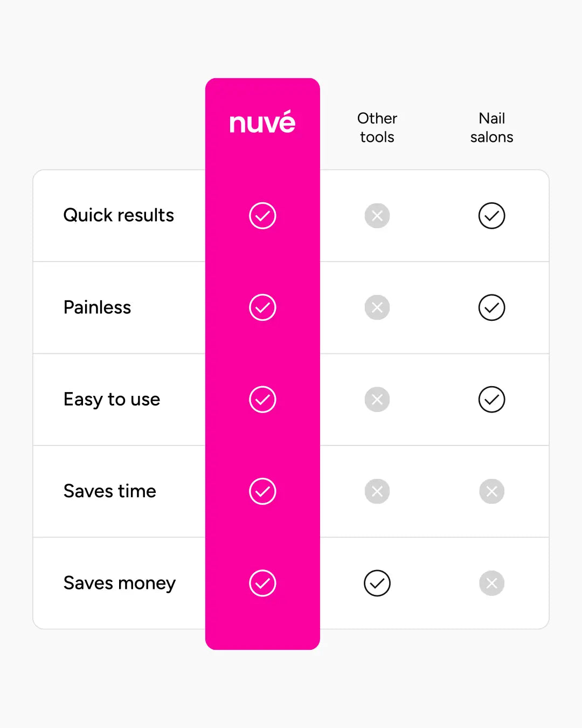The image size is (582, 728).
Task: Click nuvé checkmark for Saves time
Action: coord(262,491)
